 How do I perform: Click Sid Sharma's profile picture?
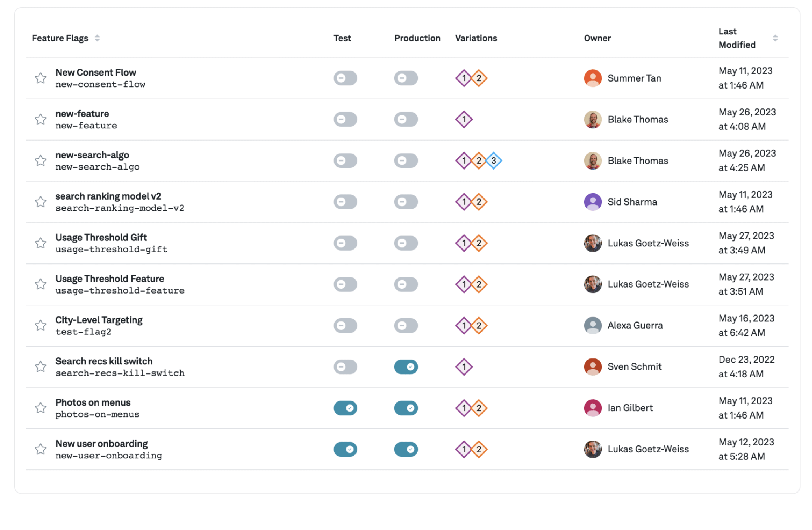pos(593,201)
